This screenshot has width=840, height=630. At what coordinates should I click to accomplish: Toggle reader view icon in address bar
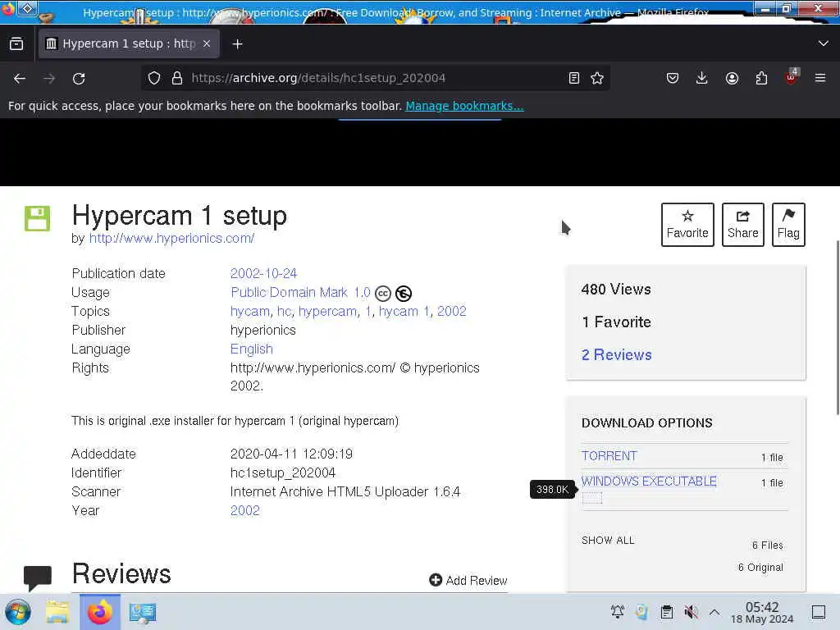(x=573, y=78)
